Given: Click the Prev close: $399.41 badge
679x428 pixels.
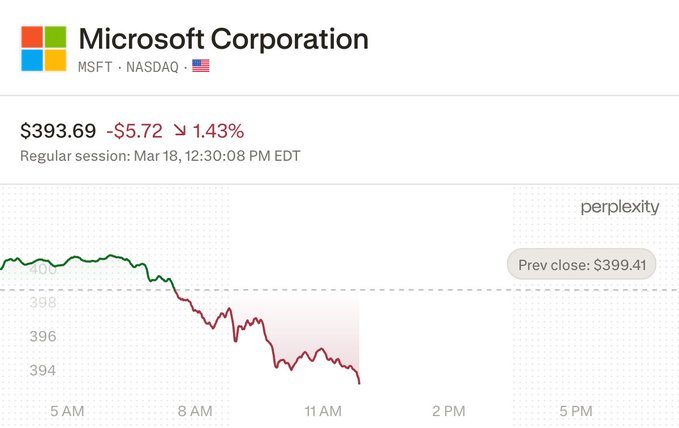Looking at the screenshot, I should tap(581, 265).
